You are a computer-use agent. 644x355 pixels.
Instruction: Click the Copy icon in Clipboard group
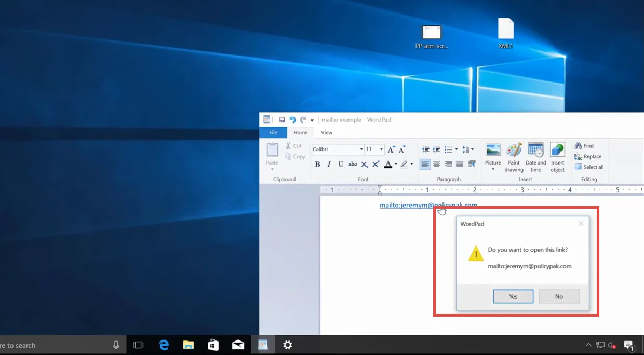click(x=288, y=156)
